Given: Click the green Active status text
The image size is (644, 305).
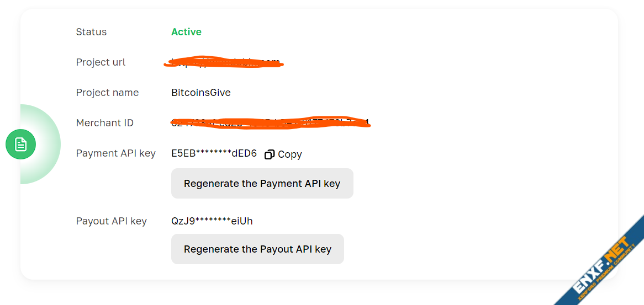Looking at the screenshot, I should point(186,32).
